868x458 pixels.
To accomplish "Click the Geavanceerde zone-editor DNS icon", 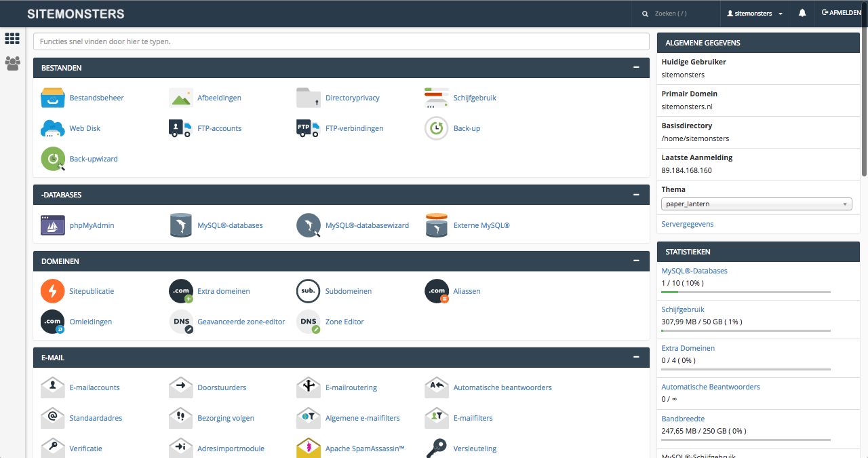I will coord(180,322).
